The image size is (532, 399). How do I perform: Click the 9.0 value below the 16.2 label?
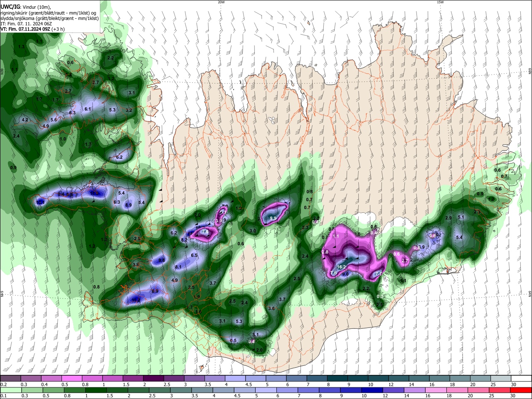(x=345, y=274)
